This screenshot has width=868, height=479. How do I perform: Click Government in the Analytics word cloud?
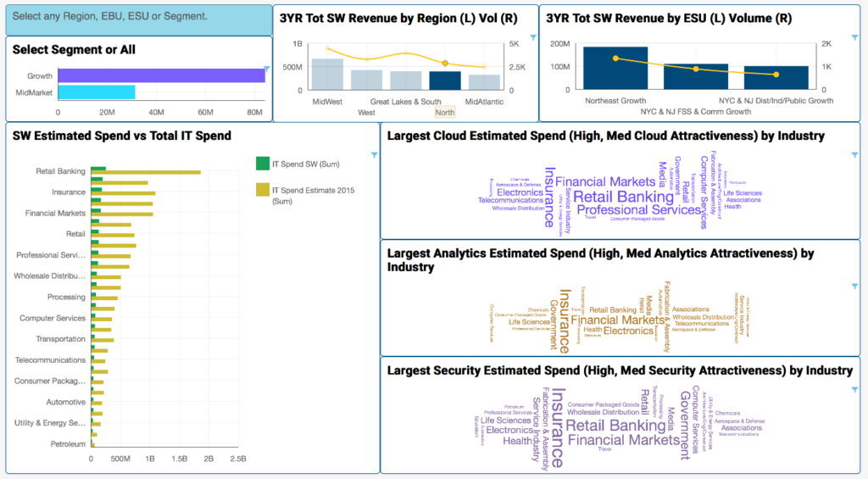[554, 325]
